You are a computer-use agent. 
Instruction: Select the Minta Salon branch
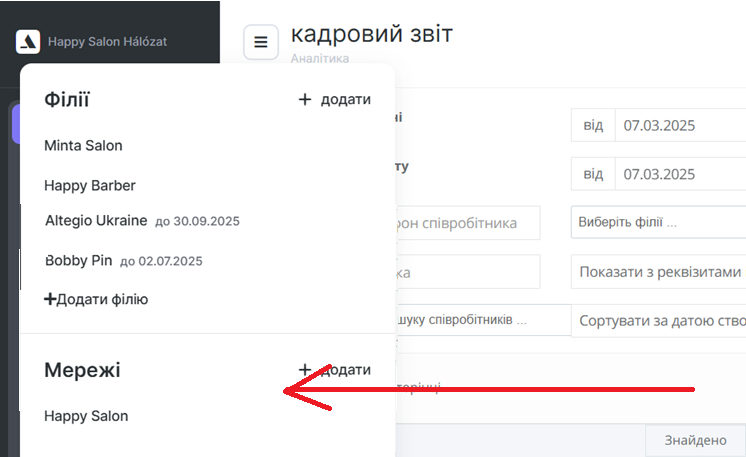click(x=83, y=146)
